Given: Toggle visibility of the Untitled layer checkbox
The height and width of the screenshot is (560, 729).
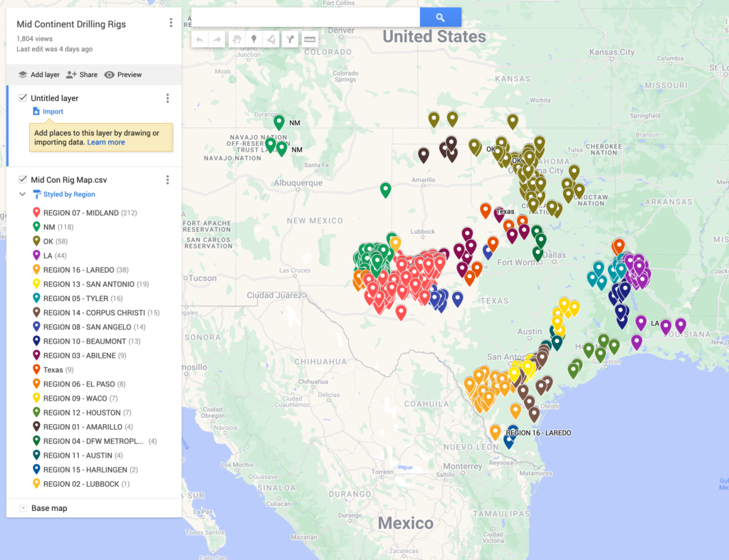Looking at the screenshot, I should [x=24, y=98].
